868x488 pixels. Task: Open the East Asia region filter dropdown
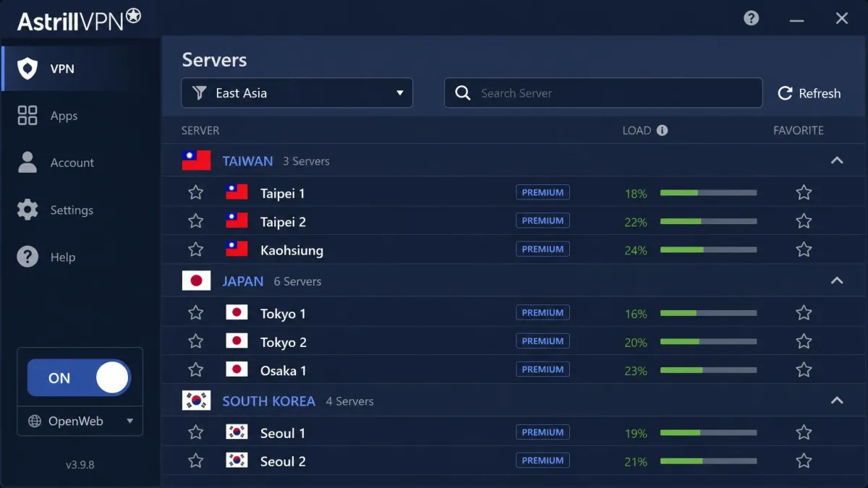(x=297, y=93)
